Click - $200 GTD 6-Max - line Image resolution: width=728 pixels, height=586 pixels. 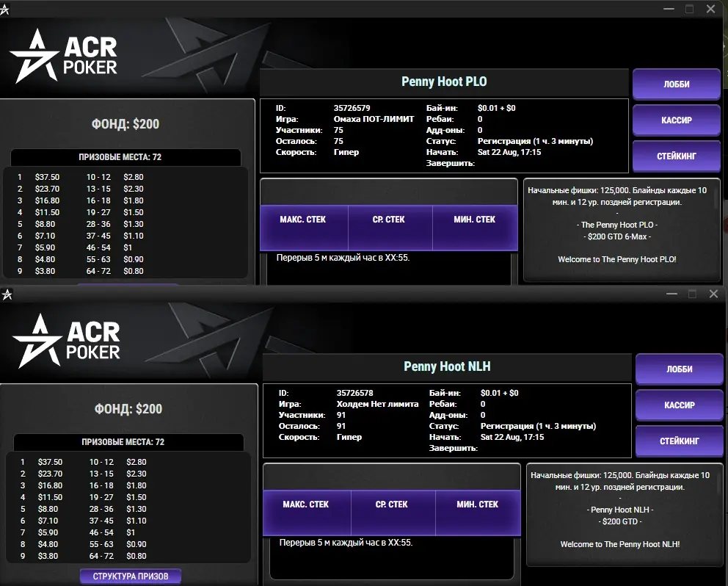point(617,236)
